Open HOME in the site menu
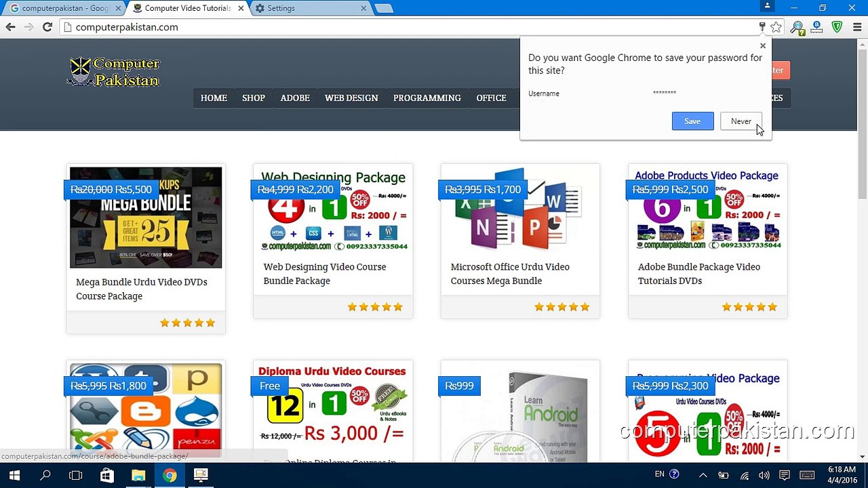The image size is (868, 488). click(214, 98)
